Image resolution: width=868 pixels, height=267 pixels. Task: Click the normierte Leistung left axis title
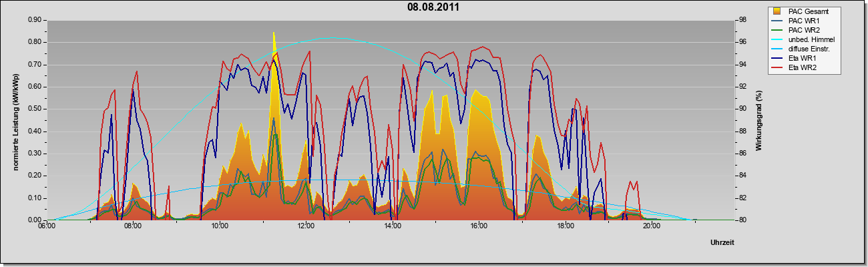click(16, 119)
